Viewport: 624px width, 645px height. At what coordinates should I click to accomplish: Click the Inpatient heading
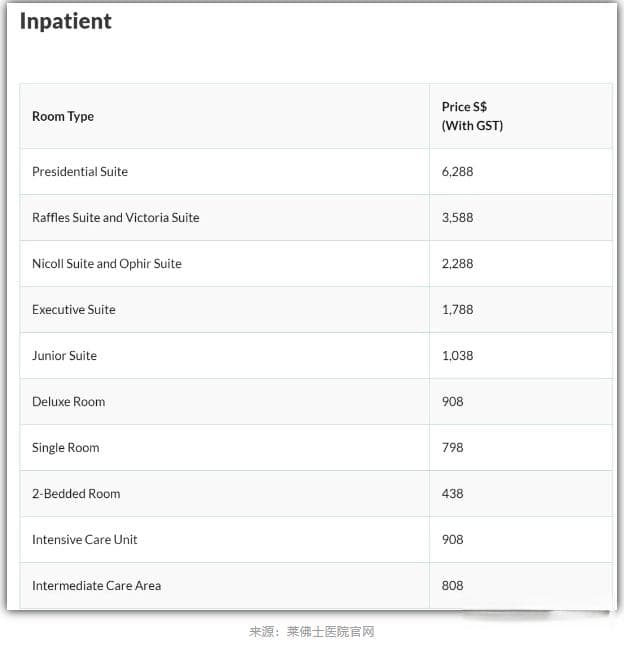pyautogui.click(x=65, y=21)
